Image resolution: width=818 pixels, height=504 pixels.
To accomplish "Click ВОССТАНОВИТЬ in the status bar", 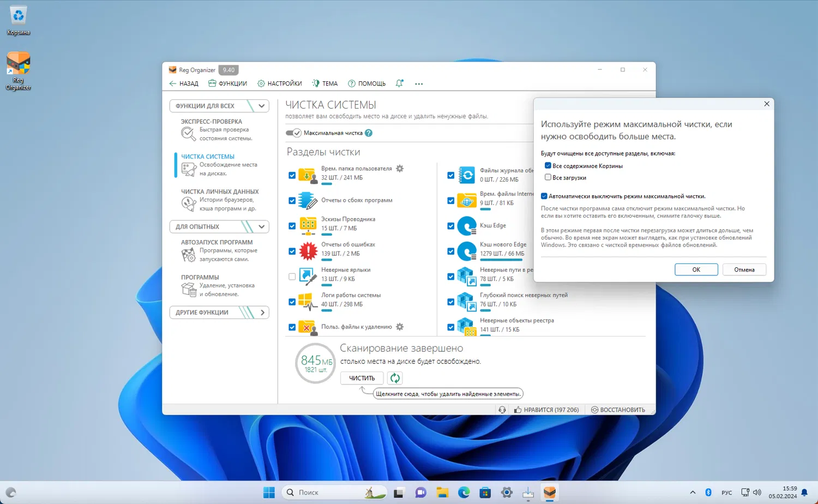I will (618, 410).
